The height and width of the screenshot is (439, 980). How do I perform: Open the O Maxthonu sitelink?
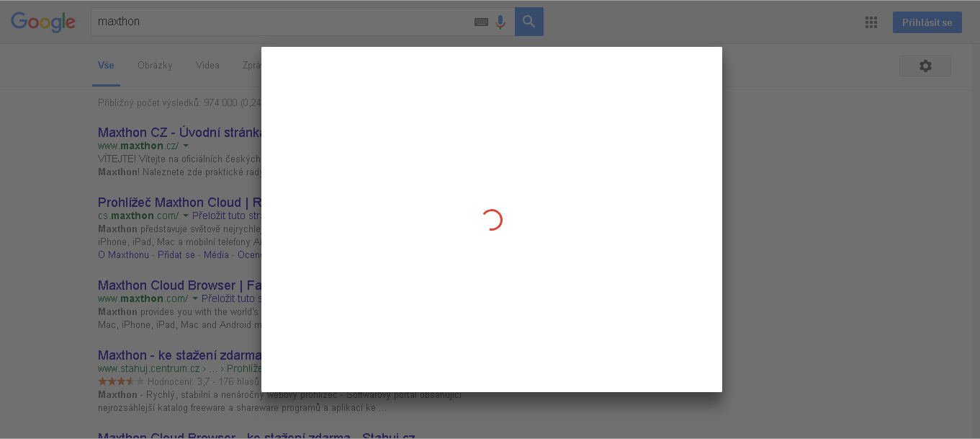click(122, 254)
